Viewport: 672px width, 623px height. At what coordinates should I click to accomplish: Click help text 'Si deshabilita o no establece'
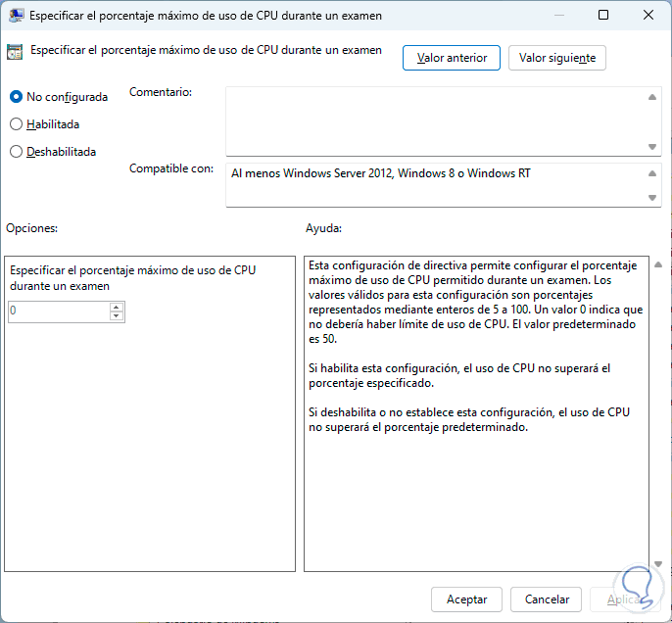(469, 419)
